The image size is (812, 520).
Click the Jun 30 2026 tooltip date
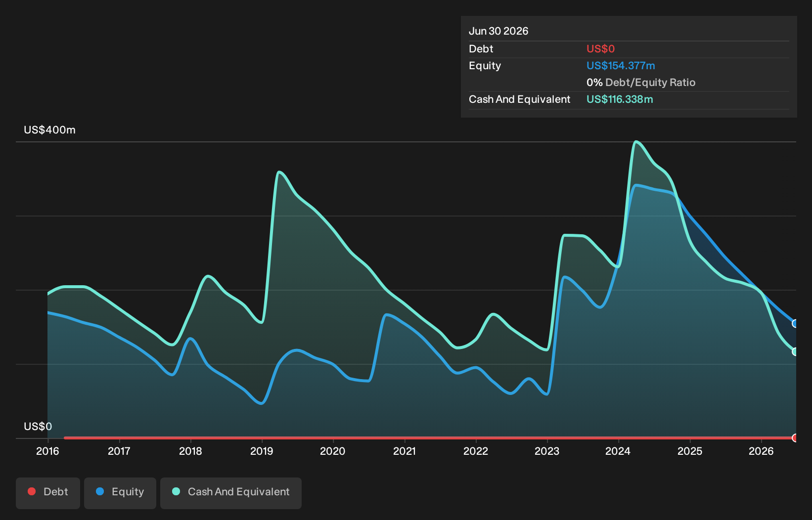[x=498, y=31]
